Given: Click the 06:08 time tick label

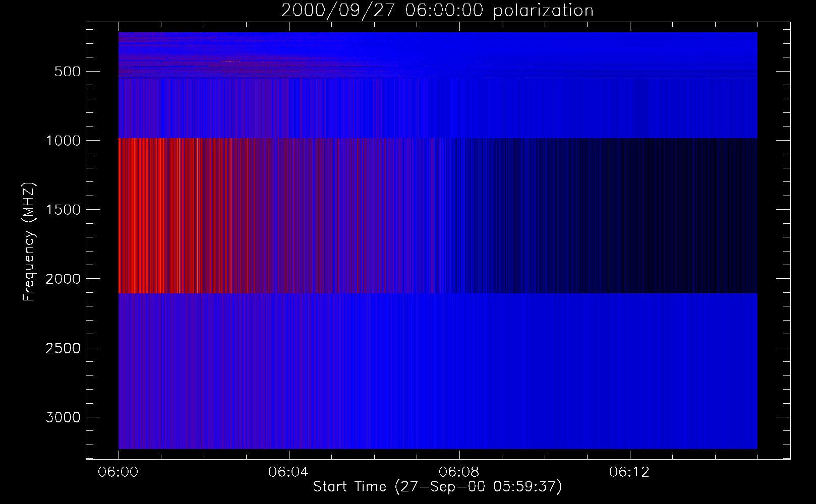Looking at the screenshot, I should click(x=459, y=472).
